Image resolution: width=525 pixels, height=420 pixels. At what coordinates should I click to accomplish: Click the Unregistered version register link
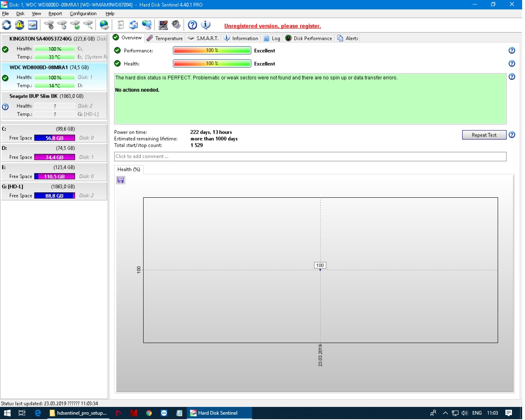272,26
